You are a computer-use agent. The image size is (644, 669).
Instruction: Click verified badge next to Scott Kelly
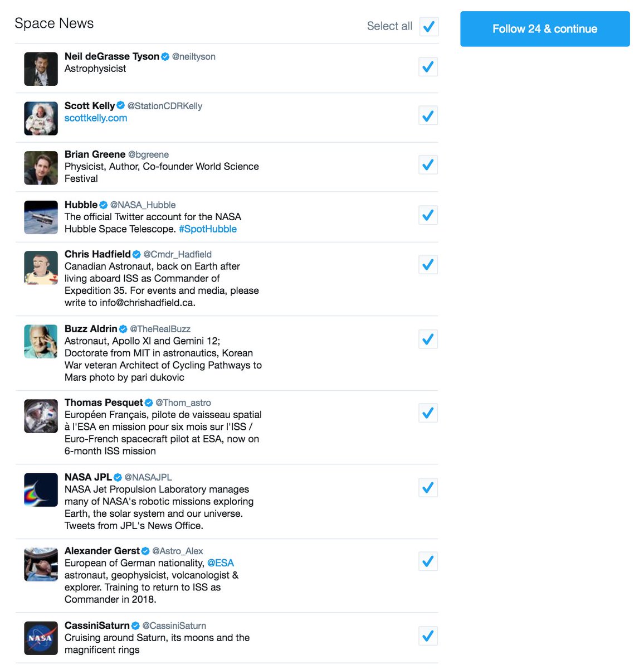121,105
